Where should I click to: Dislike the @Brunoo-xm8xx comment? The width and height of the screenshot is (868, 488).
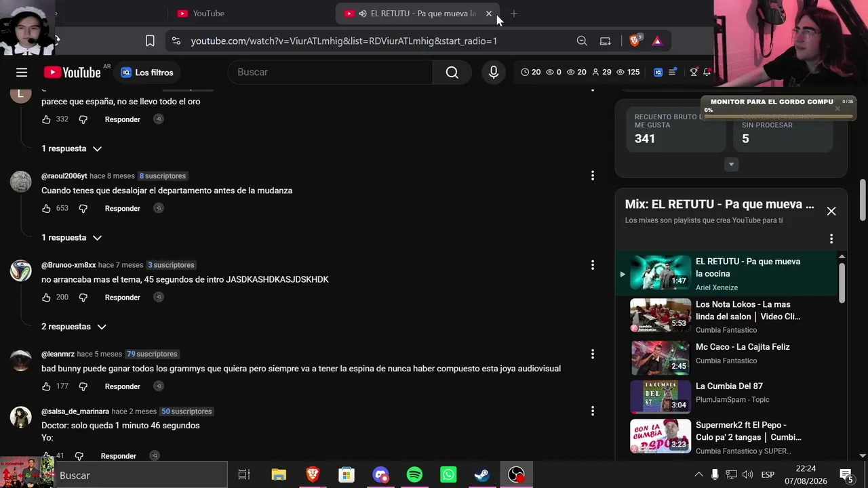click(x=83, y=297)
